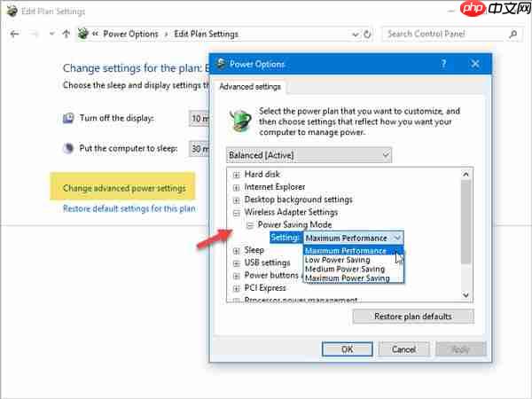The width and height of the screenshot is (532, 399).
Task: Click the settings tree scrollbar up arrow
Action: click(x=465, y=175)
